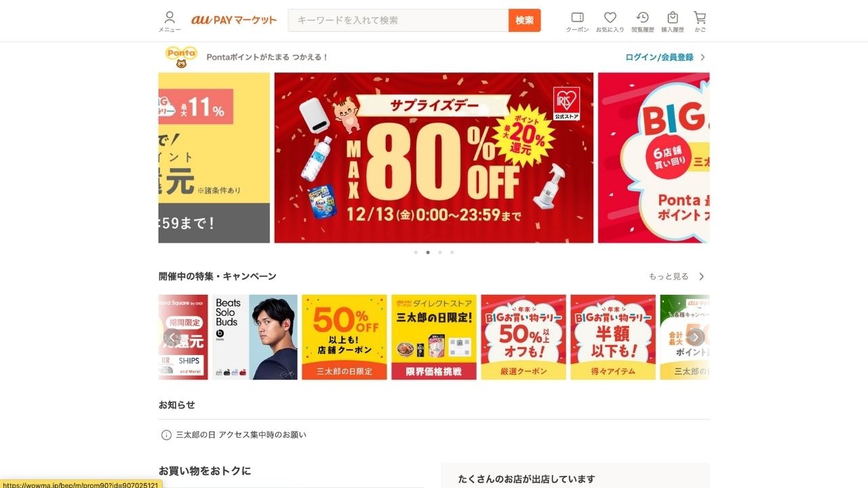Click the 検索 search button
Screen dimensions: 868x488
(525, 20)
